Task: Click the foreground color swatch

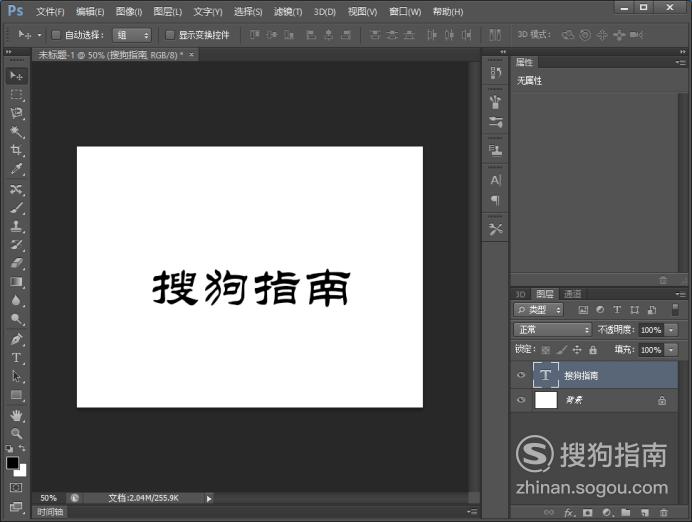Action: [12, 462]
